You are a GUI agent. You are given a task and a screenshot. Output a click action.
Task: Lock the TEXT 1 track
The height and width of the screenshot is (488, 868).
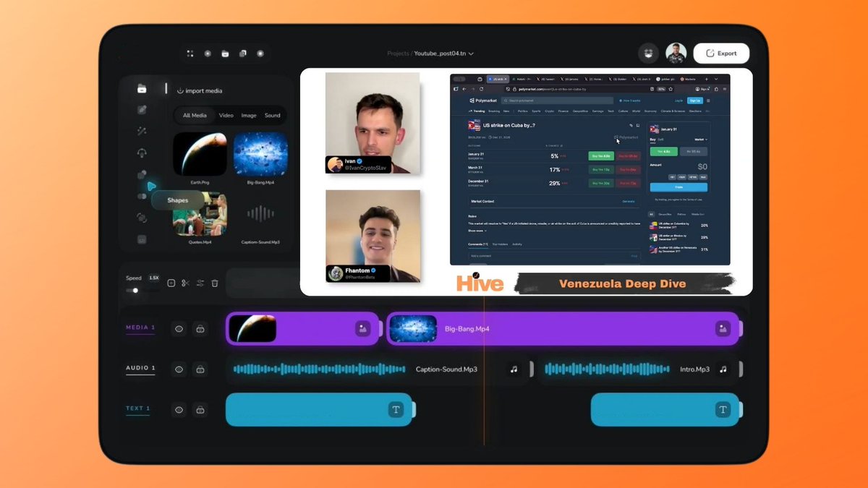200,409
